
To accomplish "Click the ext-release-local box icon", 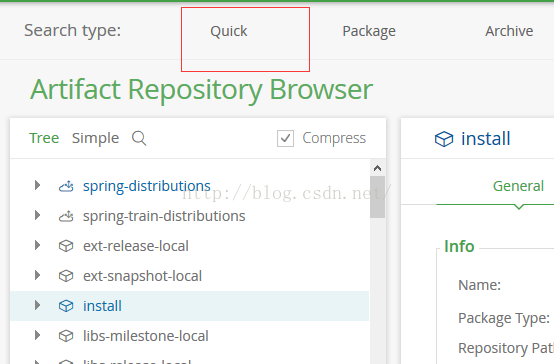I will point(66,246).
